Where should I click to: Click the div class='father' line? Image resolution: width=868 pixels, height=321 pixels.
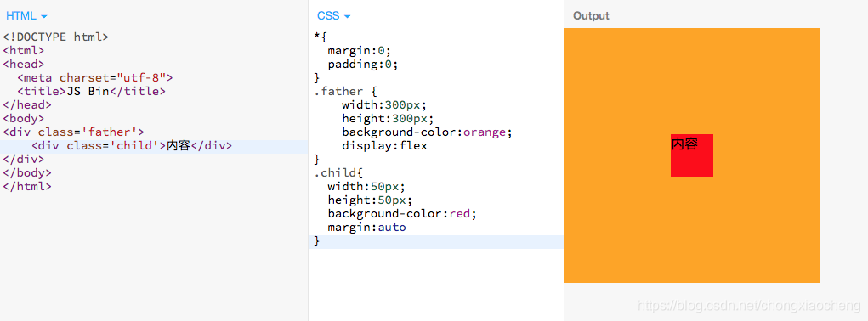pos(74,132)
